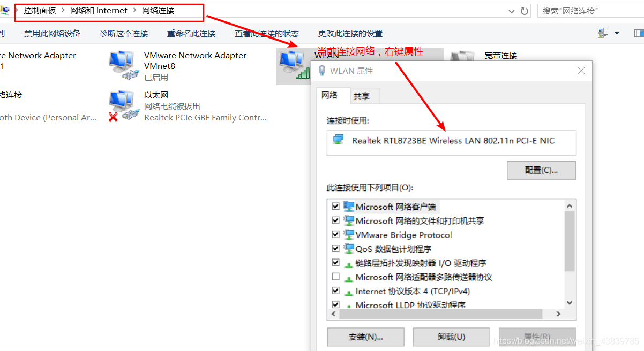
Task: Select the 以太网 adapter icon
Action: (x=122, y=105)
